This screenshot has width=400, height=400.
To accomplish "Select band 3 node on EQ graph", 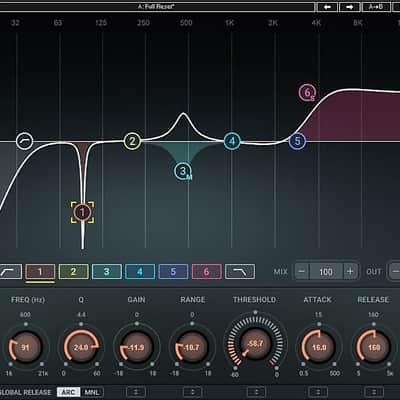I will (x=183, y=171).
